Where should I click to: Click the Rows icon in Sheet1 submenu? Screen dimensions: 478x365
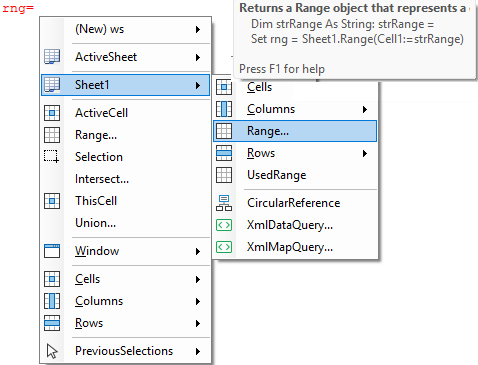click(224, 153)
